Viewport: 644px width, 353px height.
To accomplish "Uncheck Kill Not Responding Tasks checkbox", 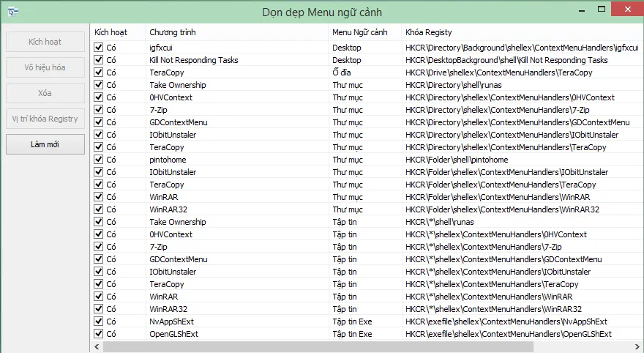I will 98,59.
